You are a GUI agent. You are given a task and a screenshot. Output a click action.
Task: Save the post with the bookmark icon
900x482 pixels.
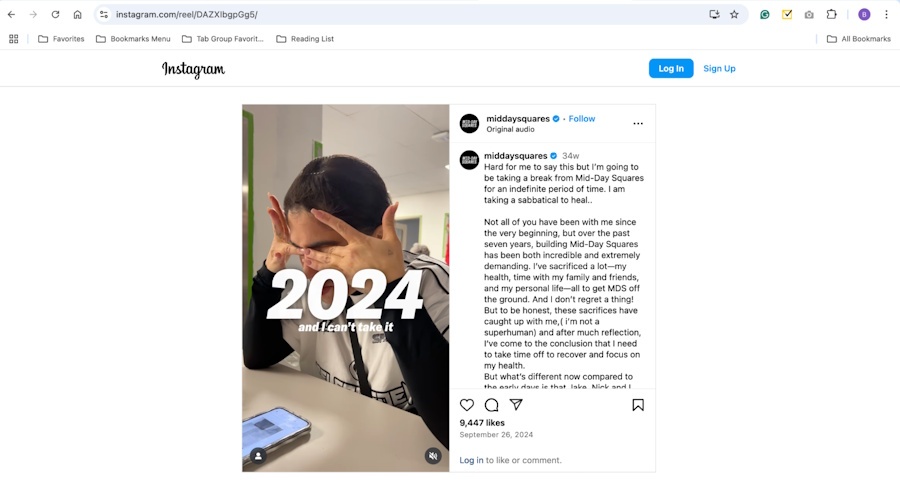[x=638, y=405]
